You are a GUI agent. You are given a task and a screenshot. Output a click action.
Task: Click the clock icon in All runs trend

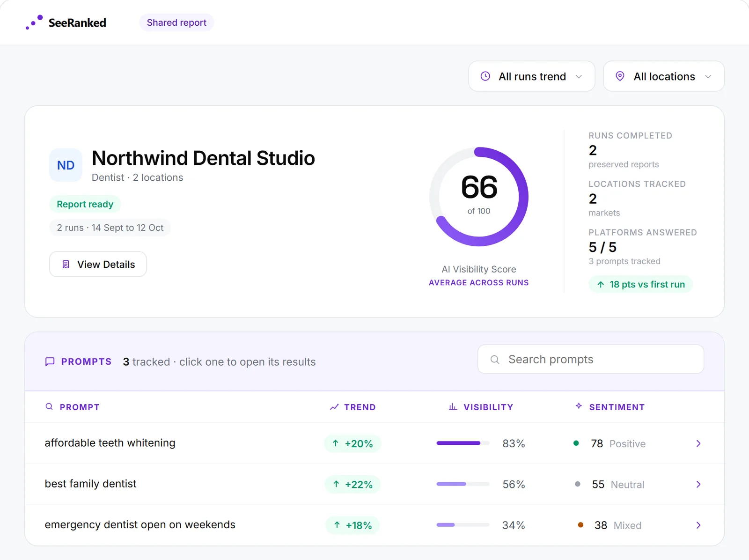coord(485,76)
